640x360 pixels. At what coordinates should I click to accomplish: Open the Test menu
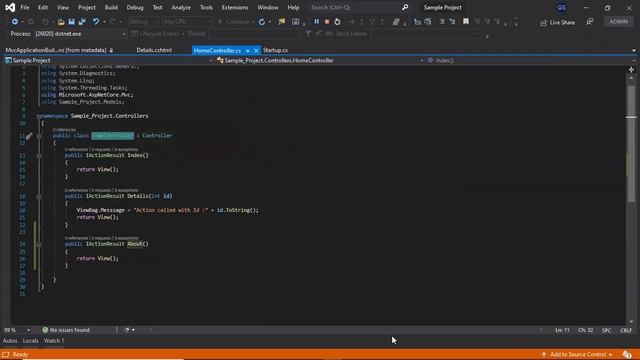pyautogui.click(x=157, y=7)
